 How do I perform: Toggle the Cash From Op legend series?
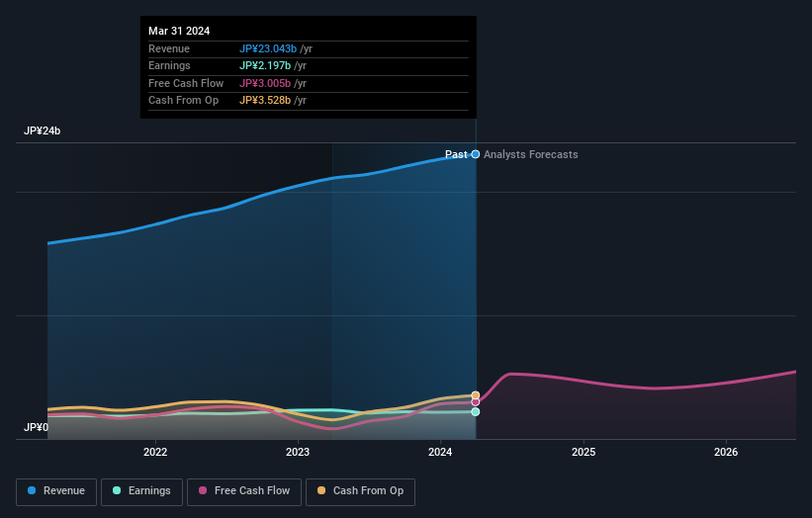[x=360, y=491]
